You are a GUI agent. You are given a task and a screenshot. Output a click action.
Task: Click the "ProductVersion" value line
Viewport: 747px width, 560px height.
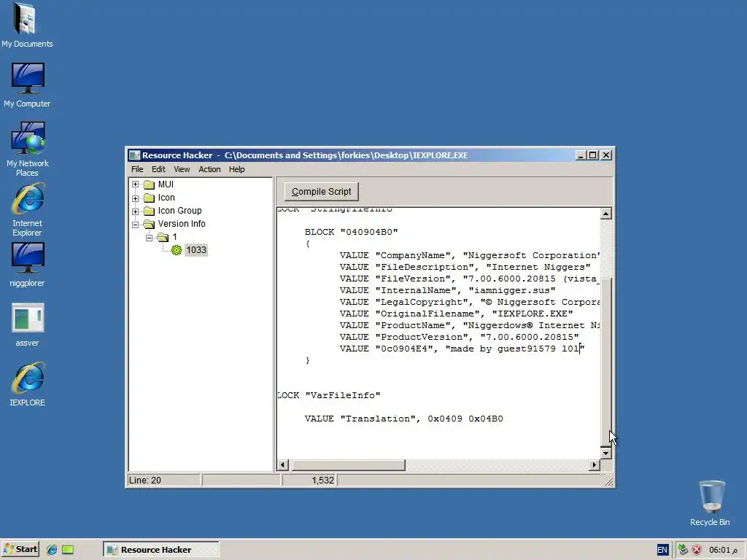tap(459, 337)
